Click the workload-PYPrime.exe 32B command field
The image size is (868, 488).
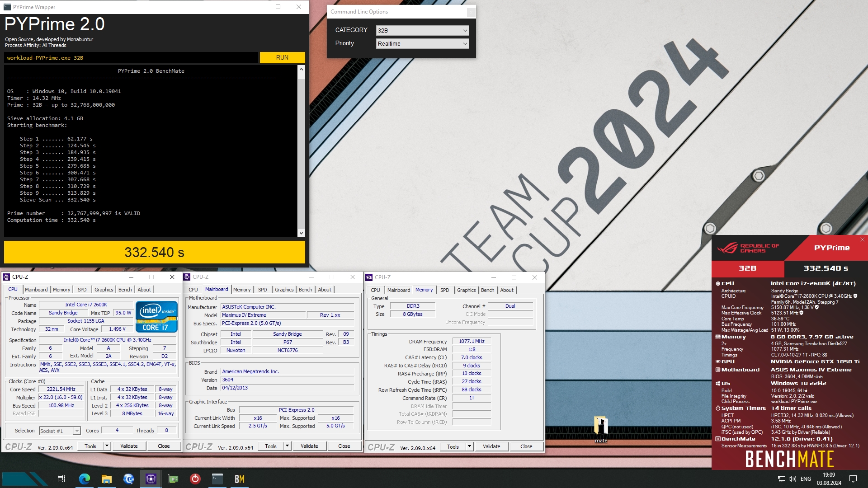tap(131, 58)
